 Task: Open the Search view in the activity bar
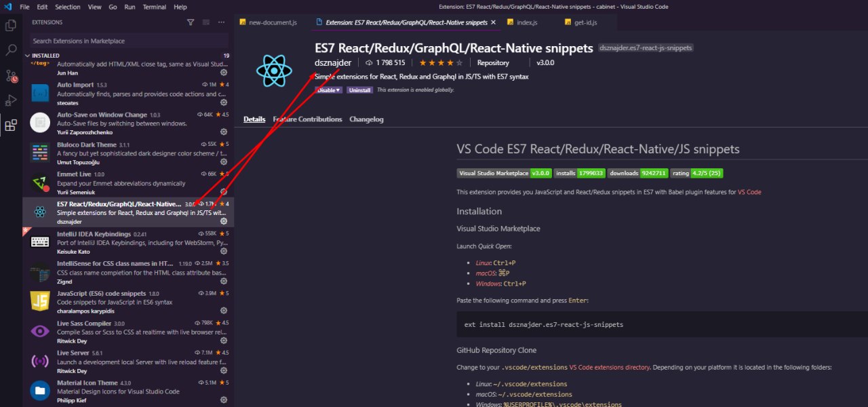pos(11,50)
